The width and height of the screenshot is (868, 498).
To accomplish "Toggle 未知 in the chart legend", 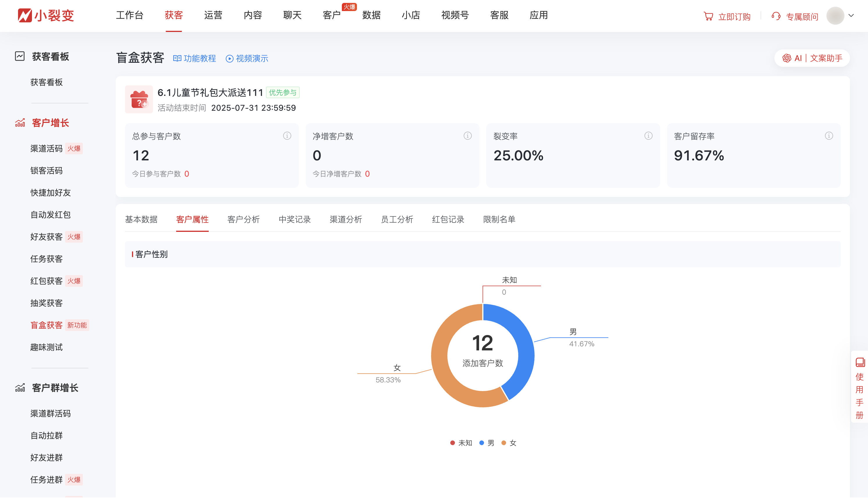I will click(x=462, y=443).
